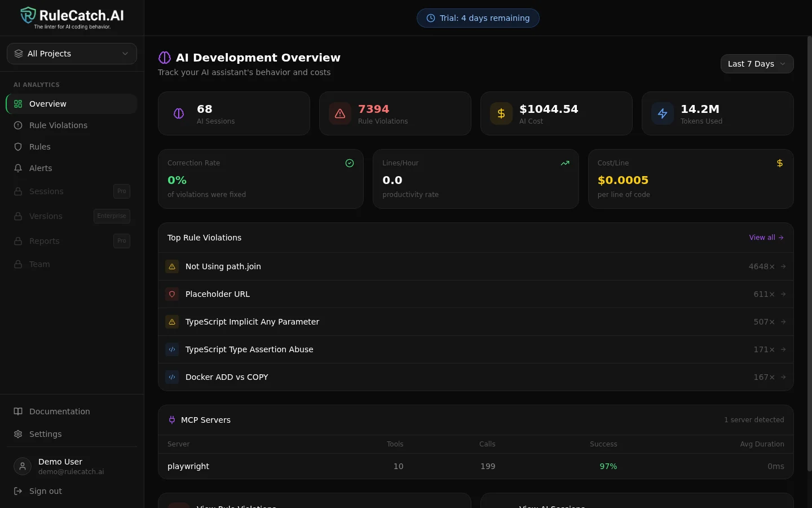This screenshot has height=508, width=812.
Task: Click the shield icon beside Placeholder URL
Action: point(172,294)
